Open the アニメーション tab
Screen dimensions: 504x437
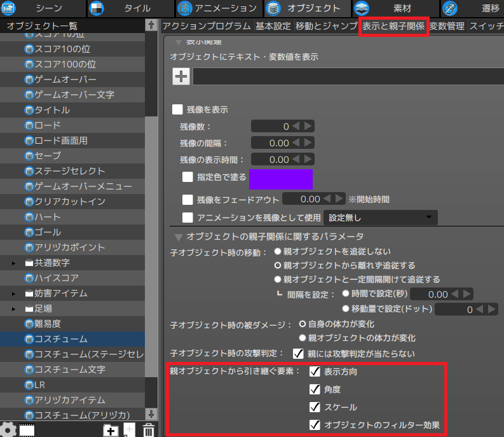(219, 8)
